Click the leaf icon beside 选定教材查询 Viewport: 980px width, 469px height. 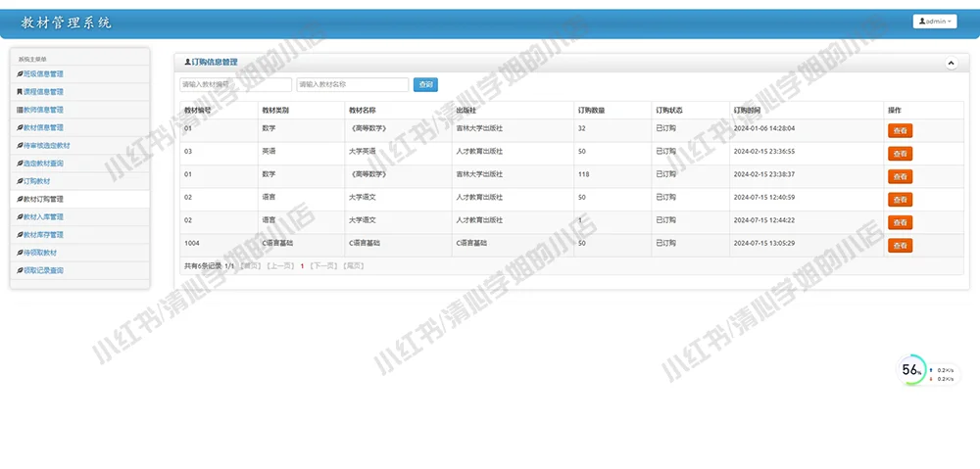click(20, 163)
